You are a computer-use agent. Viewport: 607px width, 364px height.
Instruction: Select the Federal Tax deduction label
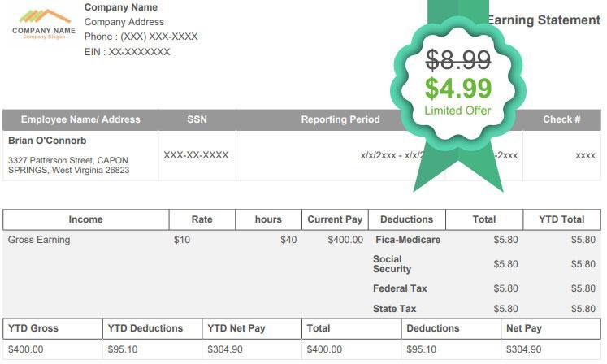[x=400, y=288]
